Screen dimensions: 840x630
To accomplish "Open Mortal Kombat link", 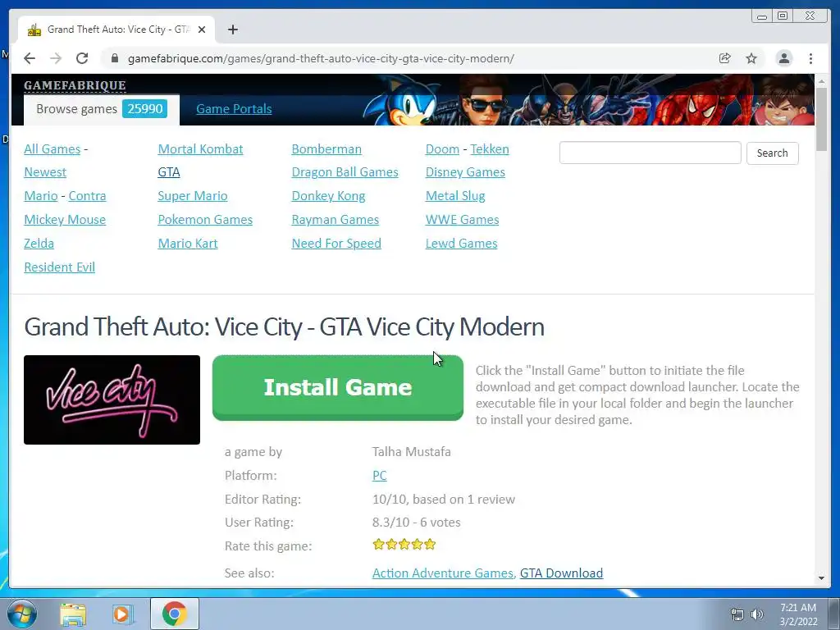I will [200, 149].
